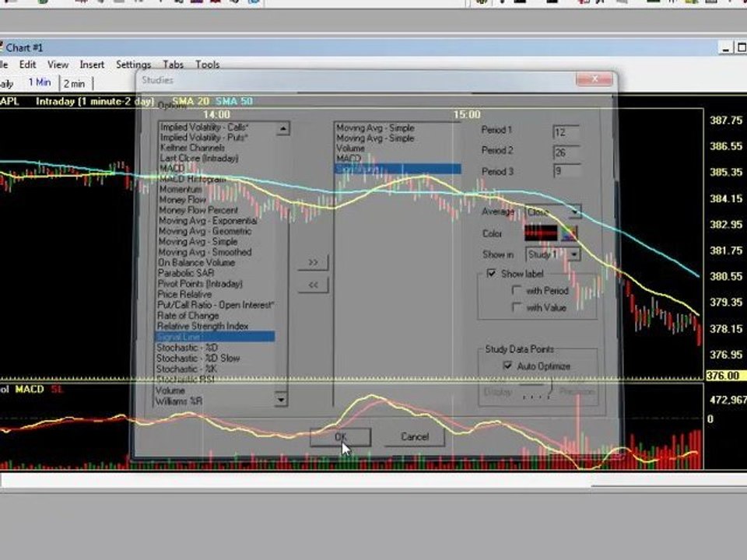Uncheck the Auto Optimize checkbox
Viewport: 747px width, 560px height.
click(507, 366)
